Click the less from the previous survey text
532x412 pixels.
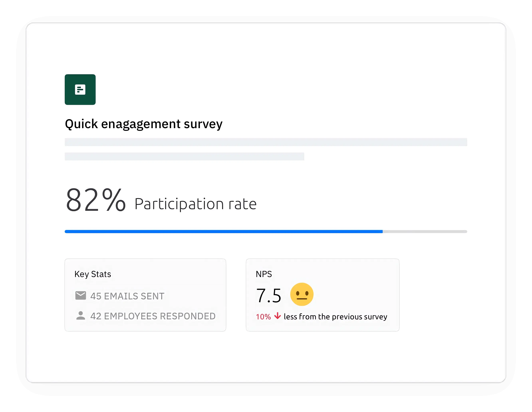[335, 317]
